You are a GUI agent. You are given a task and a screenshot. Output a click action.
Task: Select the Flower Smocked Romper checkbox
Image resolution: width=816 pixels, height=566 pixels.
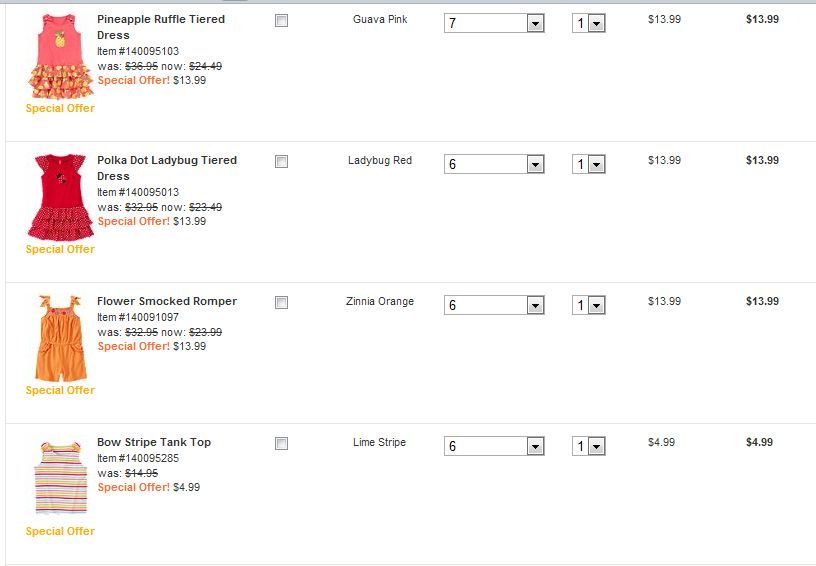(281, 302)
